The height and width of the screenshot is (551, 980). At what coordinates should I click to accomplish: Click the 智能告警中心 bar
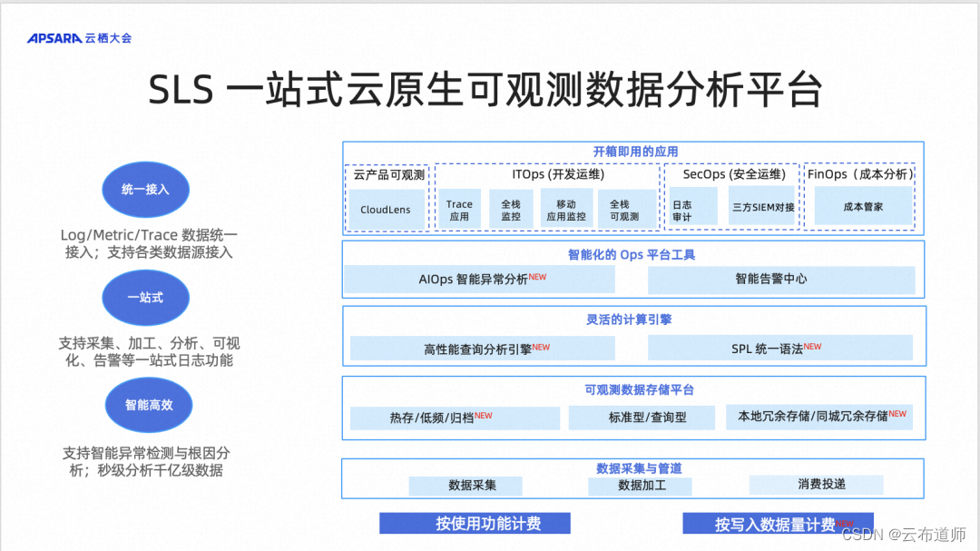point(781,280)
